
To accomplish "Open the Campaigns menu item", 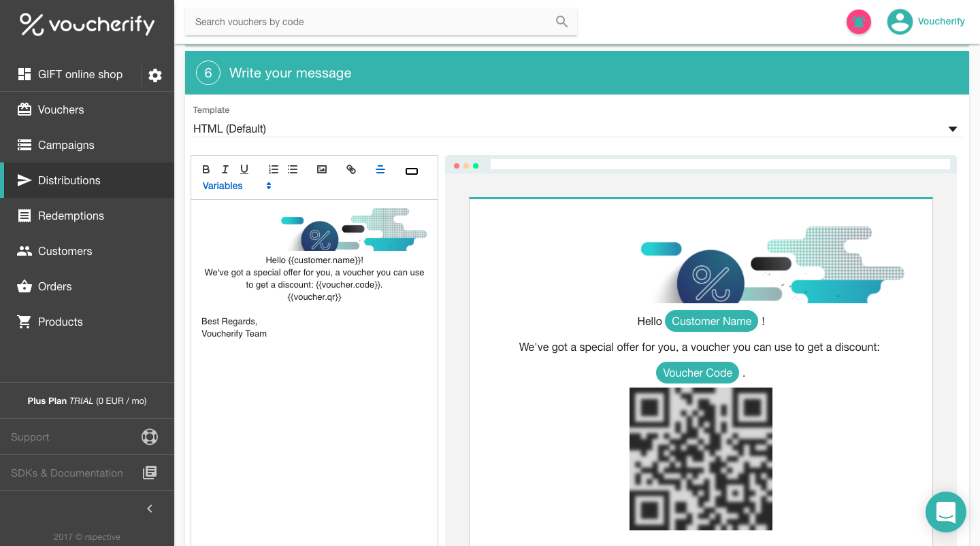I will pyautogui.click(x=87, y=145).
